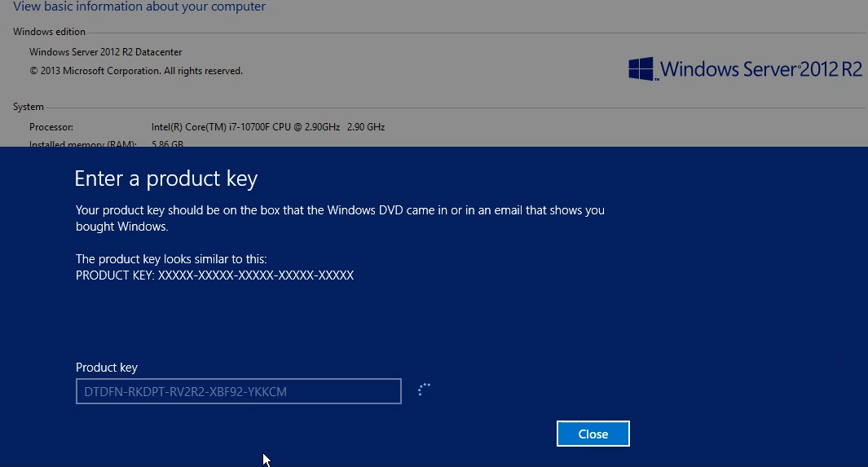The image size is (868, 467).
Task: Click the loading spinner beside the key field
Action: 424,390
